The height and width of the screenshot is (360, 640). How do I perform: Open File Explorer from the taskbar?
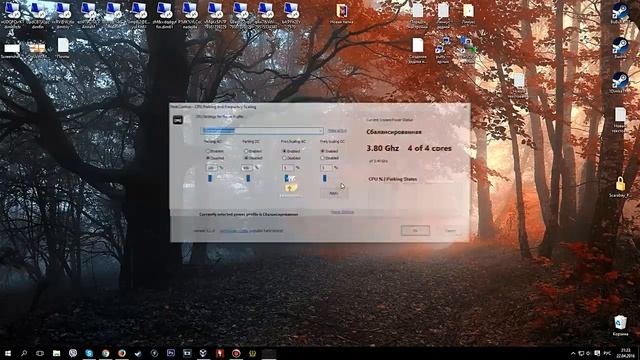click(x=56, y=353)
